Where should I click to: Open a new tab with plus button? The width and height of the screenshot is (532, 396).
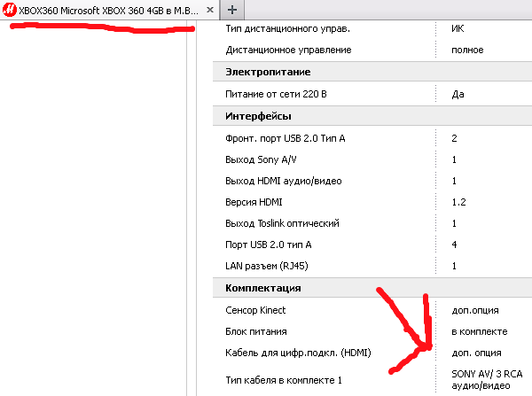click(x=232, y=10)
